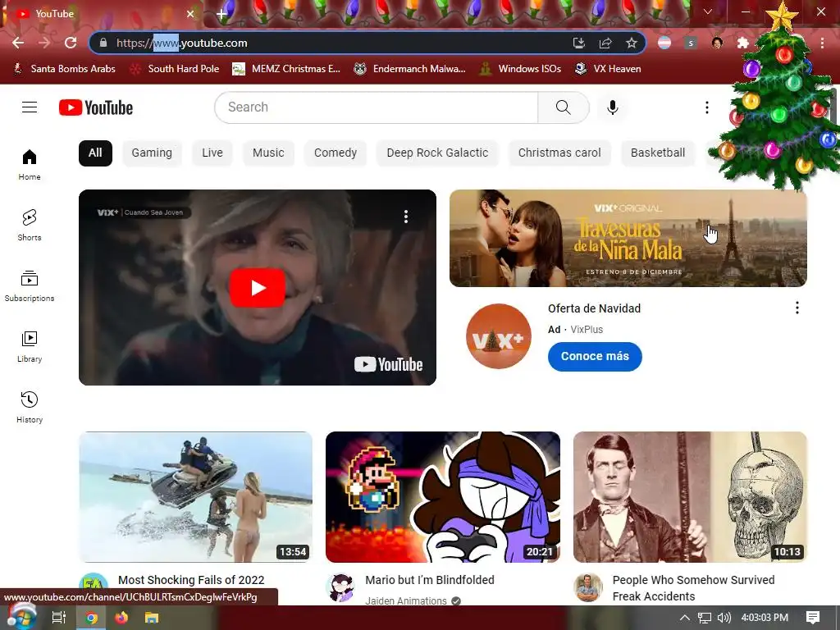Open Jaiden Animations channel avatar
This screenshot has height=630, width=840.
point(340,587)
